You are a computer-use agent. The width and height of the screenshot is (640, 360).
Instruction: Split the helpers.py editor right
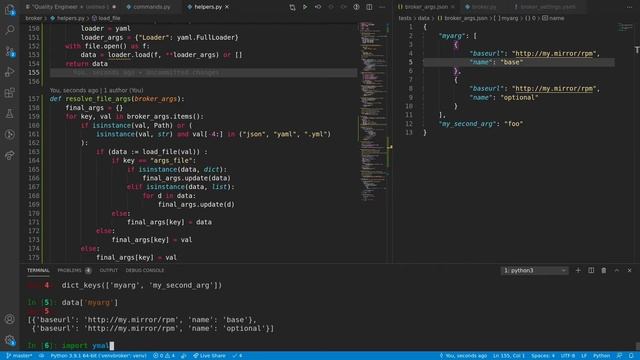click(369, 7)
